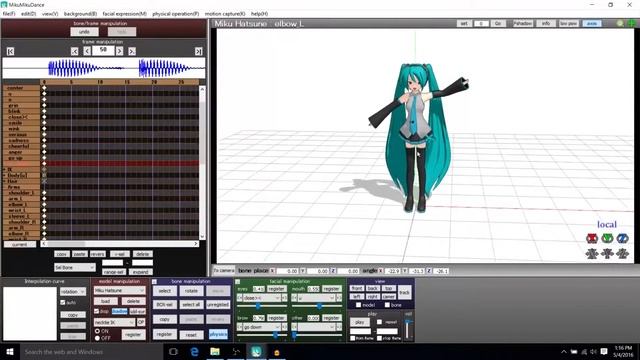
Task: Click the red X rotation axis icon
Action: (x=592, y=238)
